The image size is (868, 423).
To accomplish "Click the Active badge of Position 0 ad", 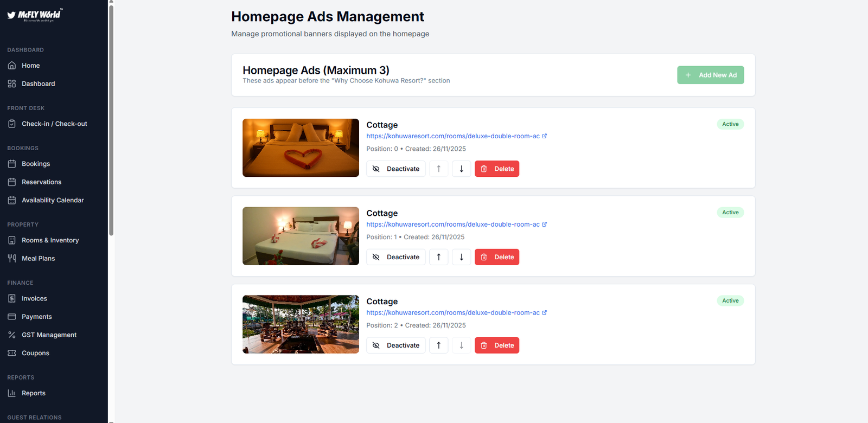I will (x=730, y=124).
